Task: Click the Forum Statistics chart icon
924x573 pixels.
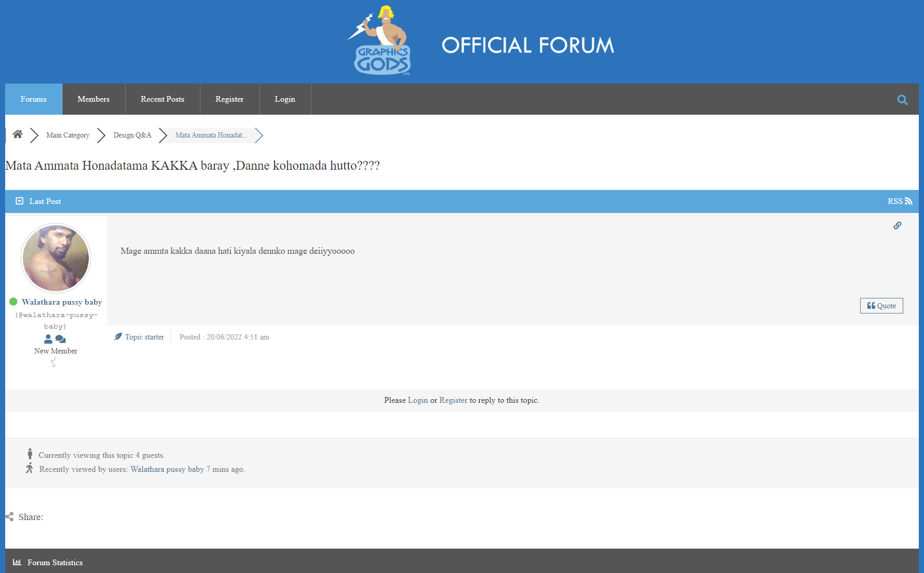Action: click(x=17, y=562)
